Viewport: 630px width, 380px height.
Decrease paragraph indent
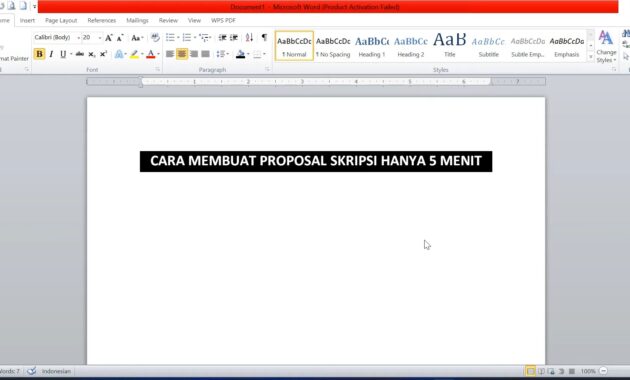pos(222,37)
